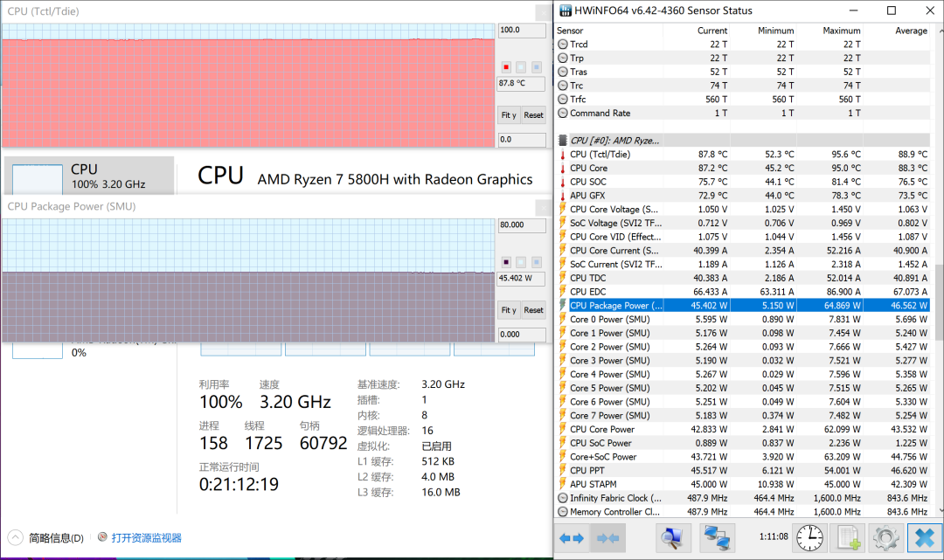The image size is (944, 560).
Task: Click the lightning icon beside CPU EDC
Action: pyautogui.click(x=563, y=292)
